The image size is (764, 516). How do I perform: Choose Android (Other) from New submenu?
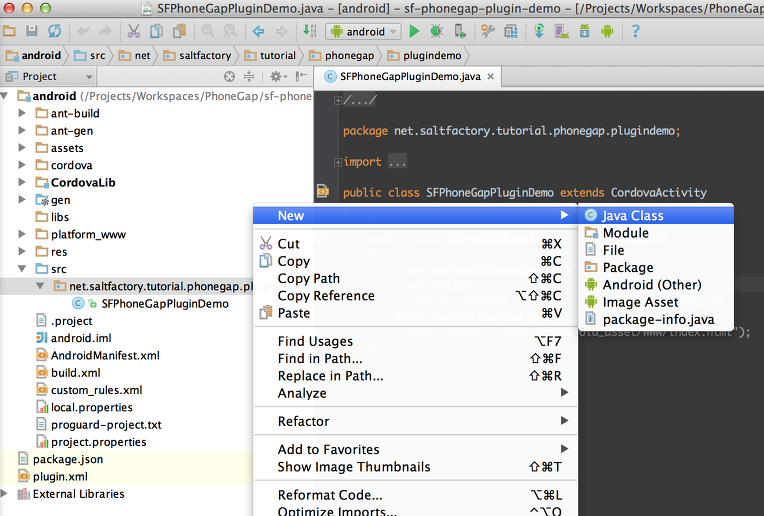(x=656, y=285)
